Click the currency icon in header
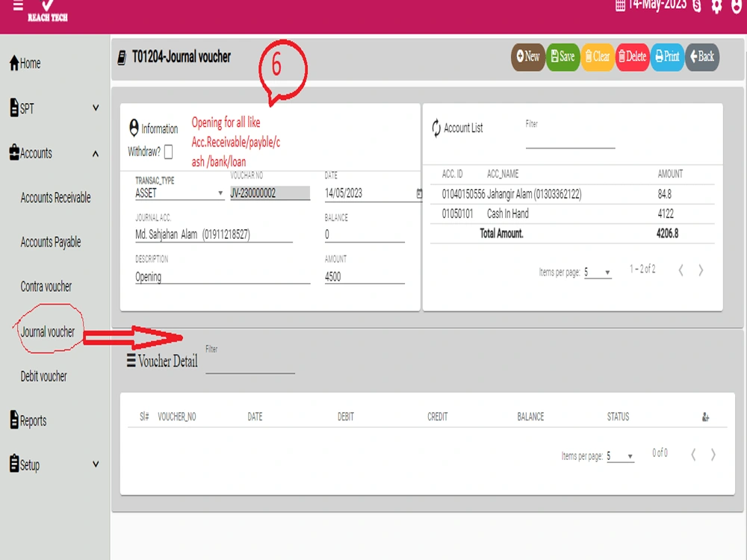 [x=696, y=6]
